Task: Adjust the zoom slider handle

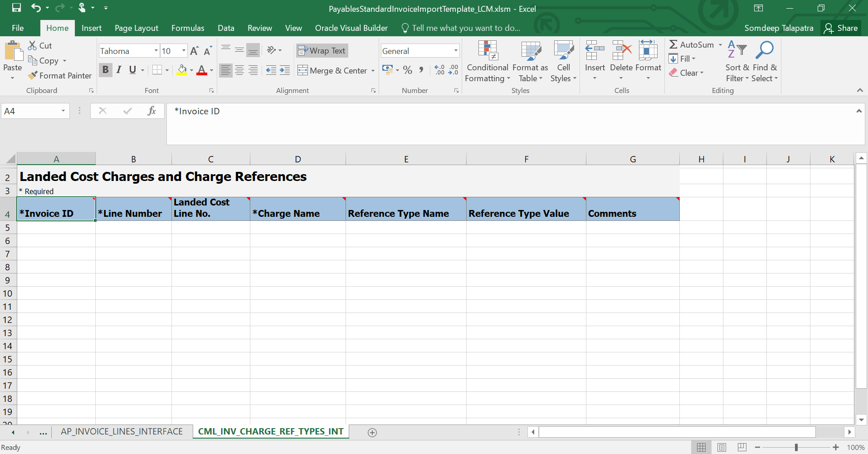Action: (796, 447)
